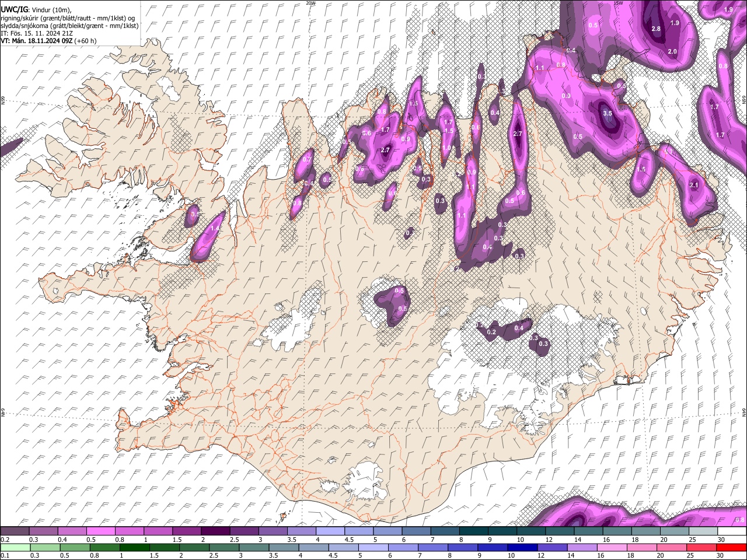This screenshot has height=560, width=747.
Task: Click the '15W' longitude label at top
Action: [619, 3]
